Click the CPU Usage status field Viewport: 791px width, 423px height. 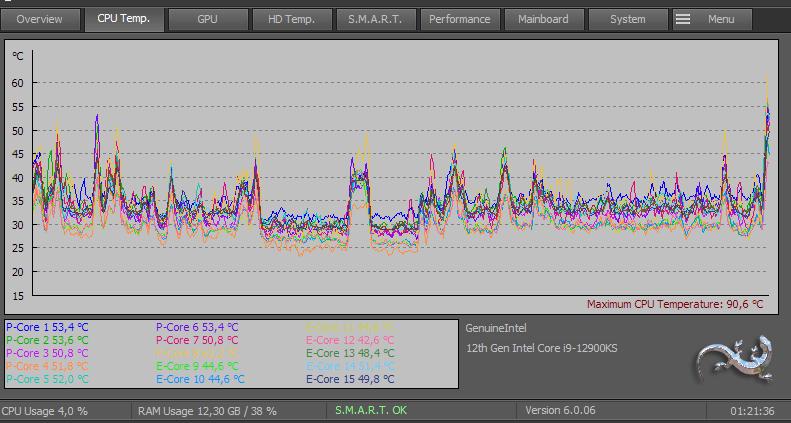tap(45, 411)
